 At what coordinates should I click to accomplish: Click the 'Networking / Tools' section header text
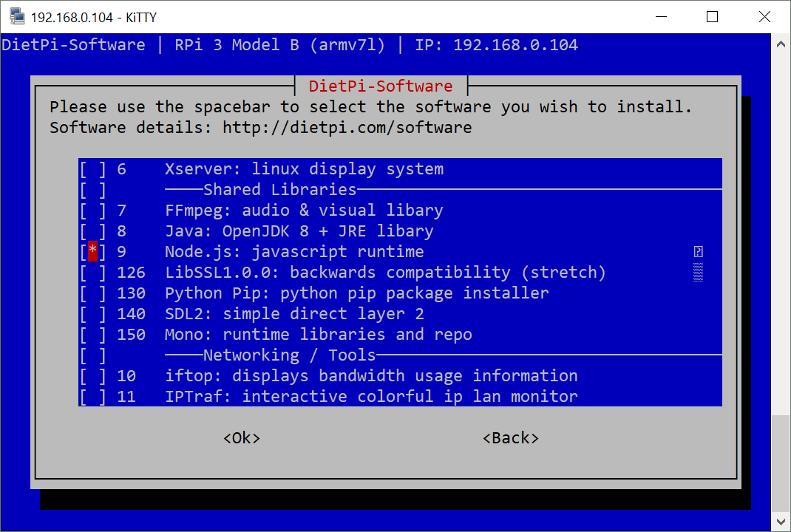pos(290,355)
